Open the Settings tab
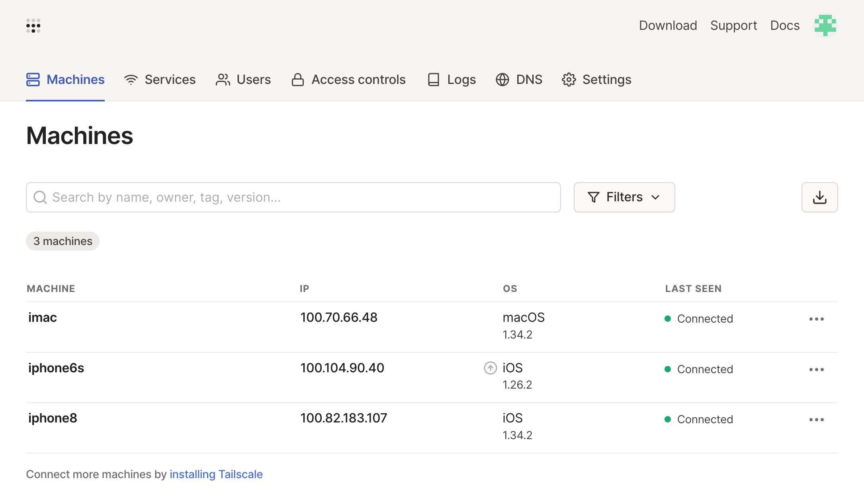Viewport: 864px width, 504px height. (596, 80)
